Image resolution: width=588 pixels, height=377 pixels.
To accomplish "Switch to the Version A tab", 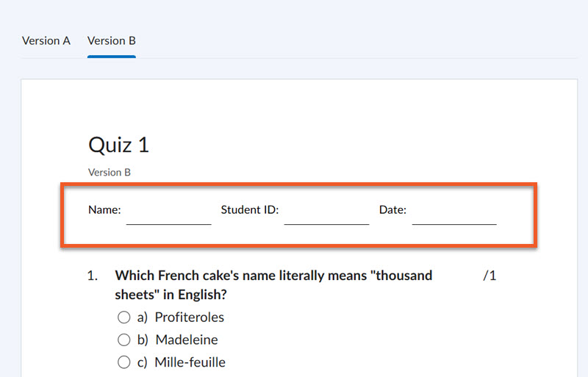I will click(x=46, y=40).
